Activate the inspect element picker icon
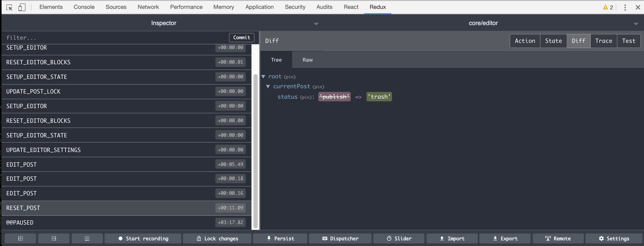This screenshot has height=246, width=644. click(x=9, y=7)
